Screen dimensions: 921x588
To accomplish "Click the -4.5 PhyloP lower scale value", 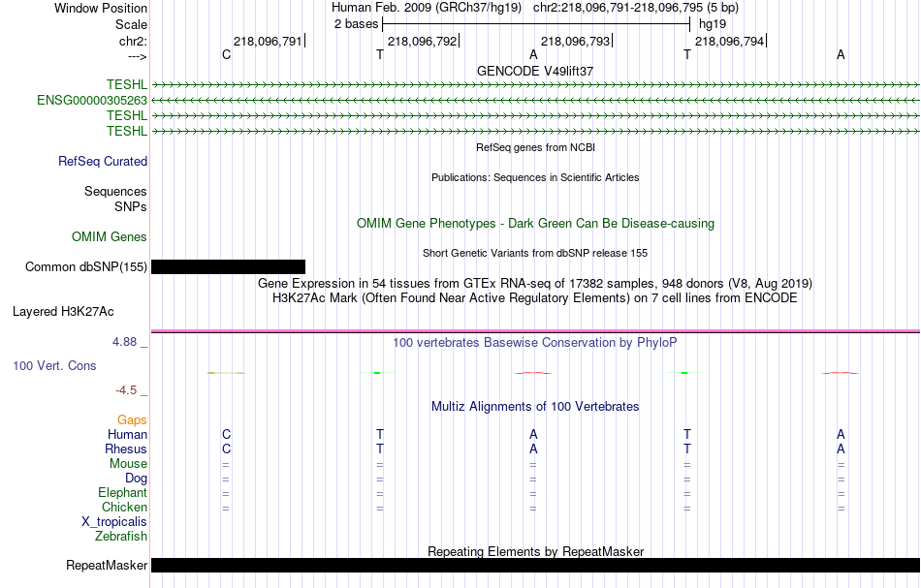I will [x=126, y=390].
